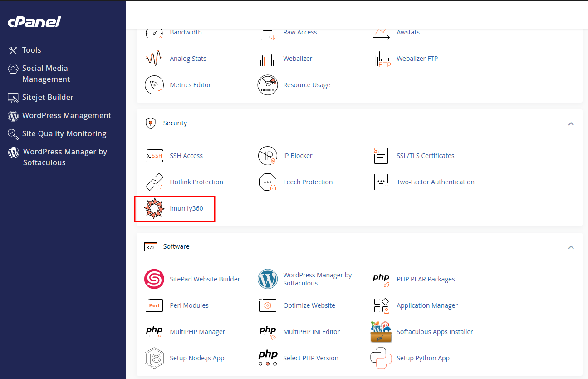Viewport: 588px width, 379px height.
Task: Open the Metrics Editor icon
Action: pyautogui.click(x=154, y=85)
